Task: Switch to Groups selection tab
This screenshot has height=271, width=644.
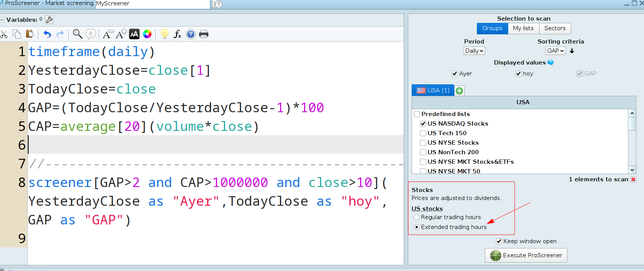Action: (x=492, y=28)
